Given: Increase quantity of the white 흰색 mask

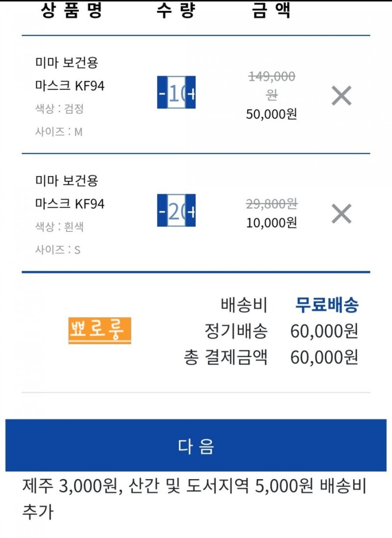Looking at the screenshot, I should pyautogui.click(x=191, y=210).
